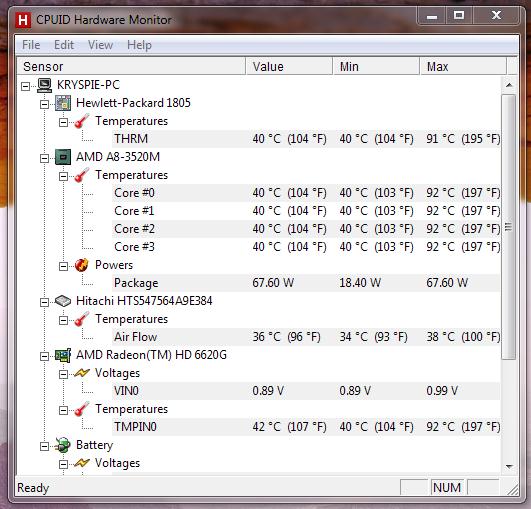Click thermometer icon under AMD A8-3520M
Viewport: 531px width, 509px height.
(x=82, y=175)
